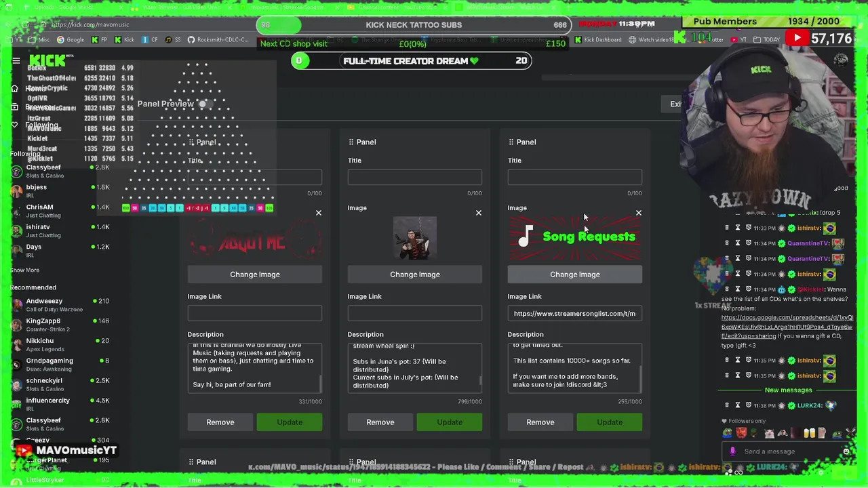Open the TODAY bookmarks folder
This screenshot has height=488, width=868.
click(x=767, y=39)
